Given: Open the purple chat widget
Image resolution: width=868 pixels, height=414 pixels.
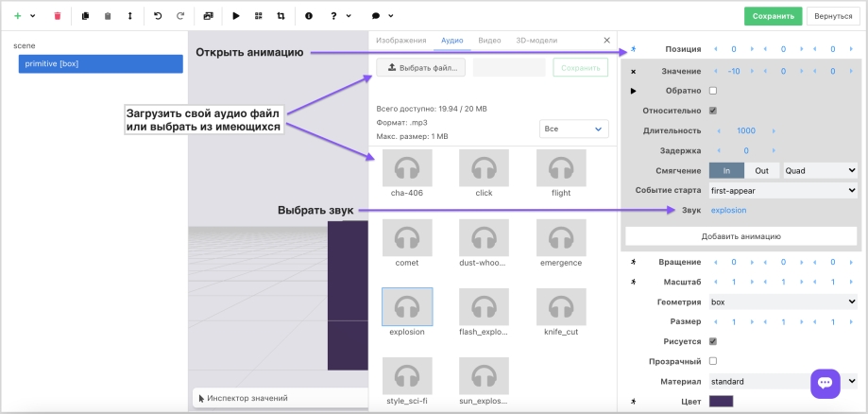Looking at the screenshot, I should (825, 383).
